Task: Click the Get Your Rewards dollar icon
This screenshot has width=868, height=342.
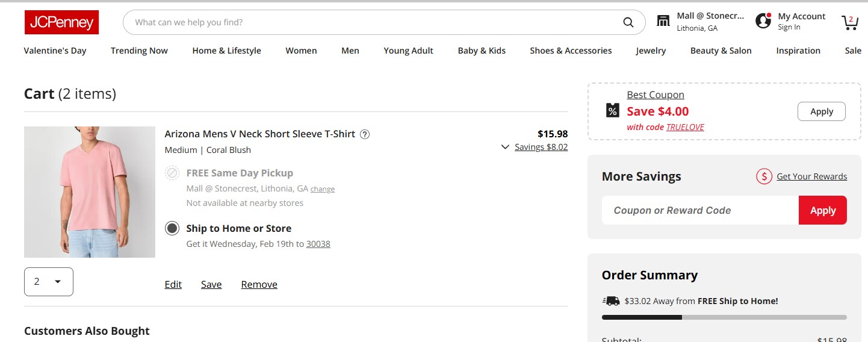Action: tap(764, 176)
